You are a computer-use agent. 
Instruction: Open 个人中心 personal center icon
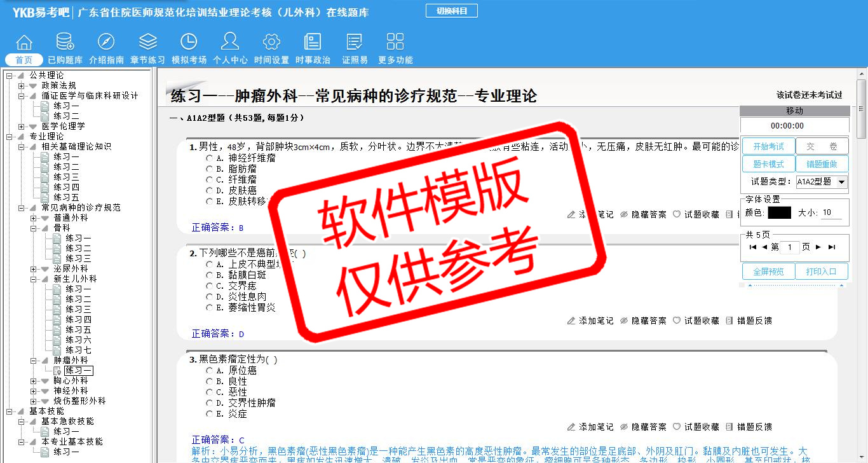tap(230, 43)
